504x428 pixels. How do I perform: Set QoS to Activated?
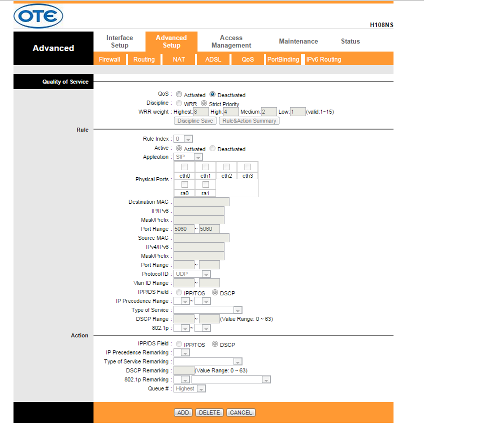coord(179,94)
